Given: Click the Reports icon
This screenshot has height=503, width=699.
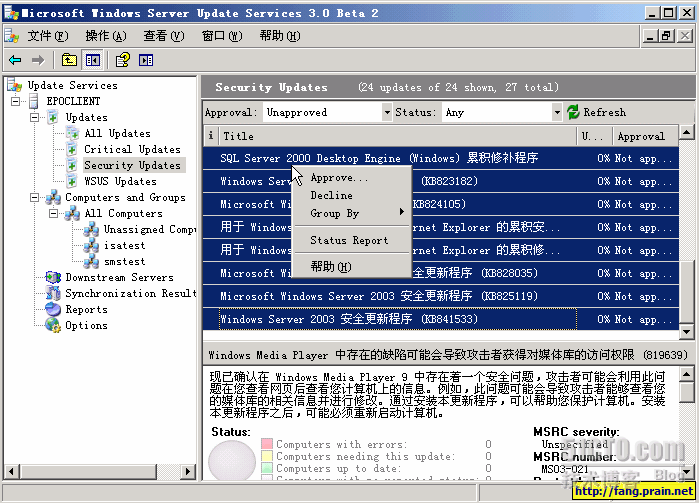Looking at the screenshot, I should 53,309.
